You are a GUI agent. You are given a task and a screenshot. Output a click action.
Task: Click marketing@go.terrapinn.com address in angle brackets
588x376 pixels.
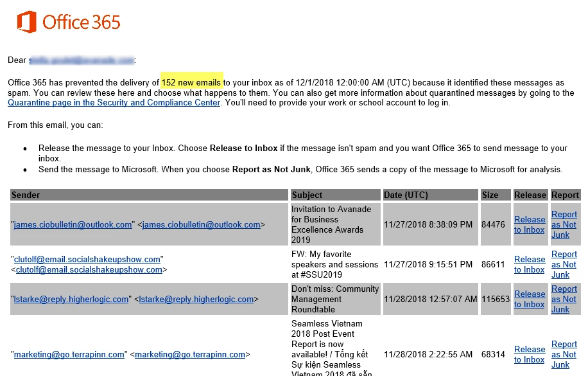190,355
